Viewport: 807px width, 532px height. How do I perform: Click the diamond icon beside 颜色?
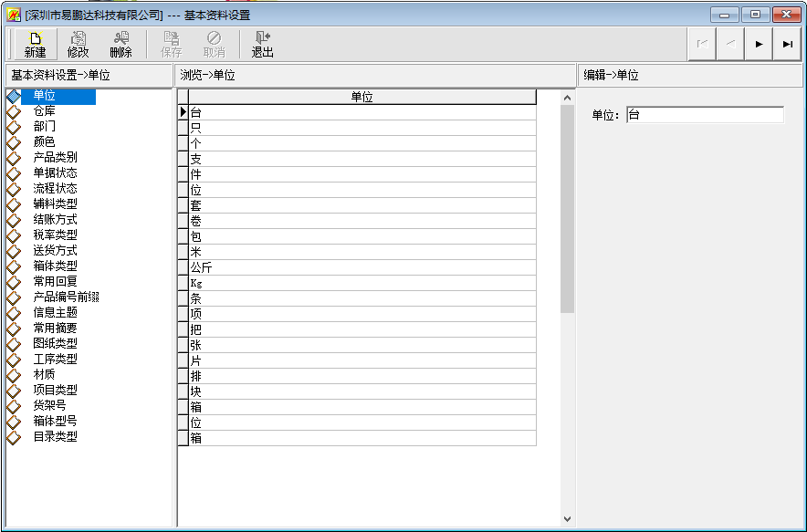point(14,142)
